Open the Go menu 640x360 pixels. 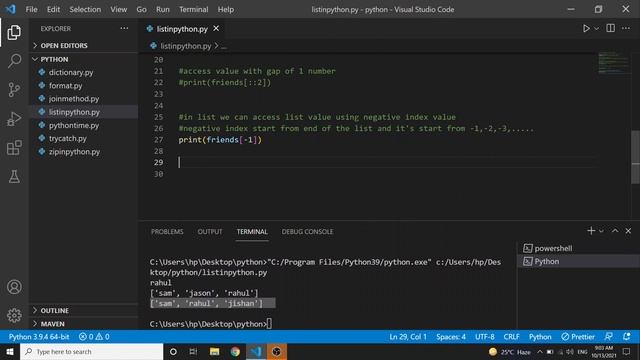coord(141,9)
